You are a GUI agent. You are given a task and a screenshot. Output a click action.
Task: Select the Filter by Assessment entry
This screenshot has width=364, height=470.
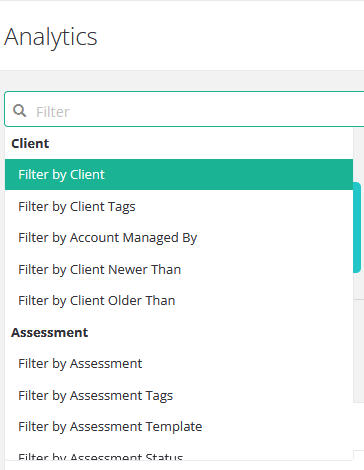[179, 364]
